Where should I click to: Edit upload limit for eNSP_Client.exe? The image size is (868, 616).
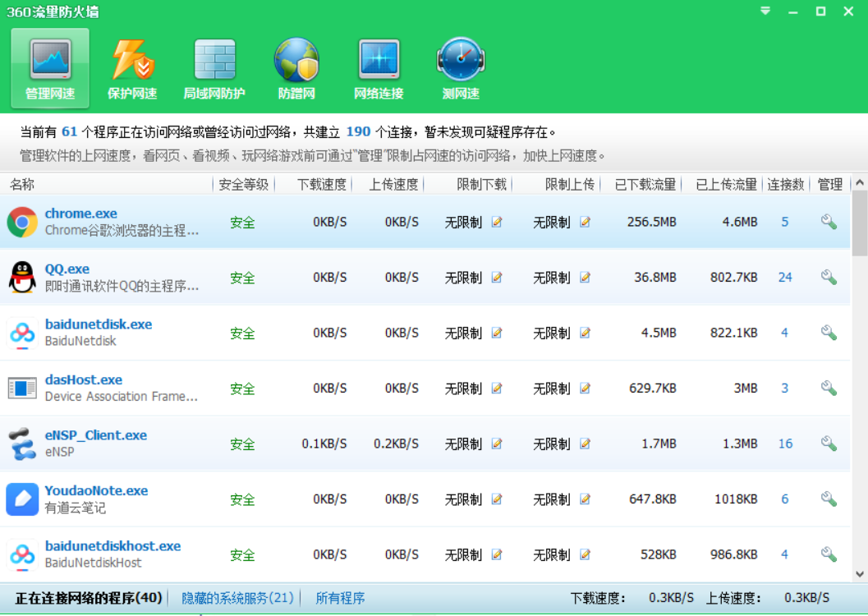point(586,444)
